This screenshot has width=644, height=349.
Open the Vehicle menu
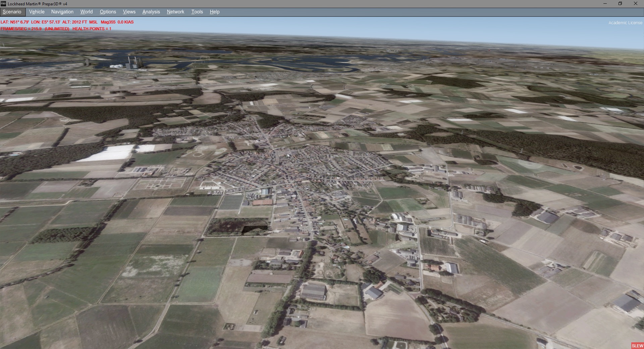pyautogui.click(x=37, y=12)
